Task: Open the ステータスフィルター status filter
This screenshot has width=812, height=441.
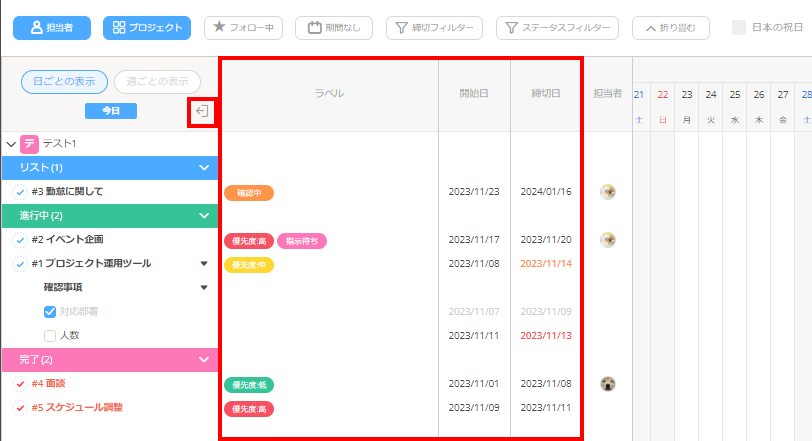Action: click(557, 27)
